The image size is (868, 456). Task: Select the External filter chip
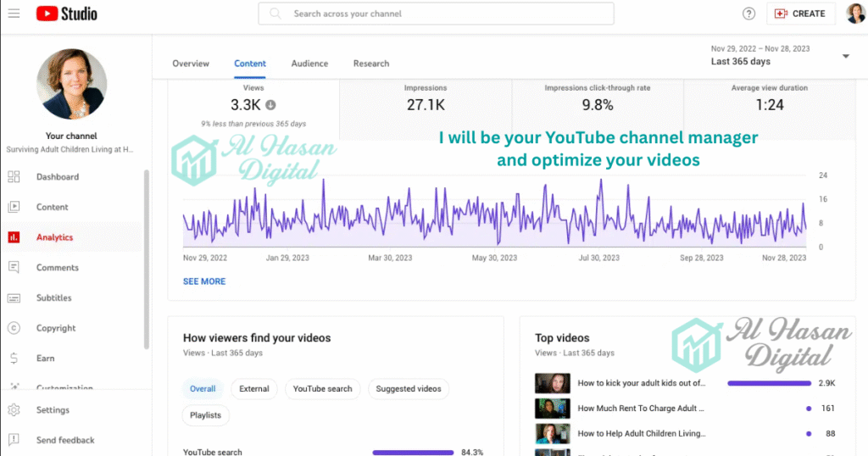[x=253, y=389]
